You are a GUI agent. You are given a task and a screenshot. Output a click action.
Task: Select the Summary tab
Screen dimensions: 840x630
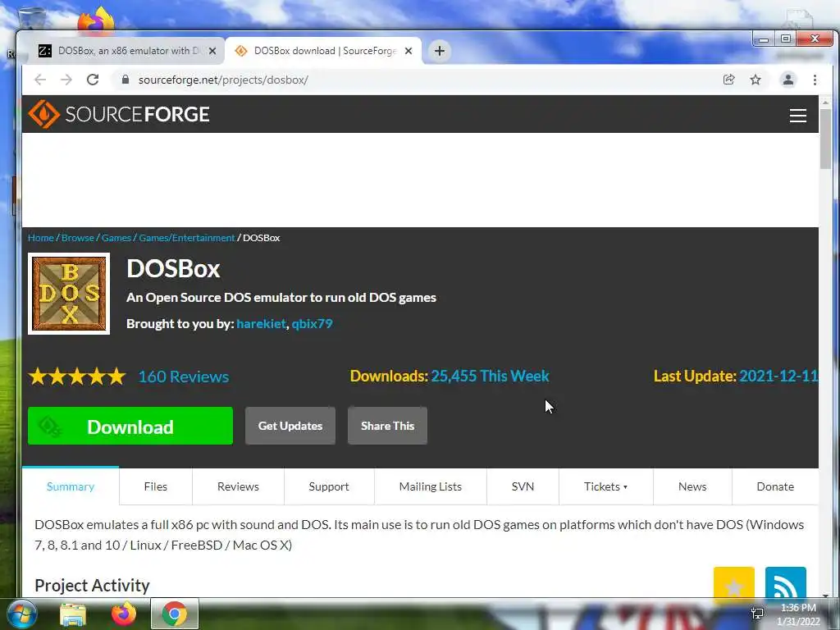[71, 486]
